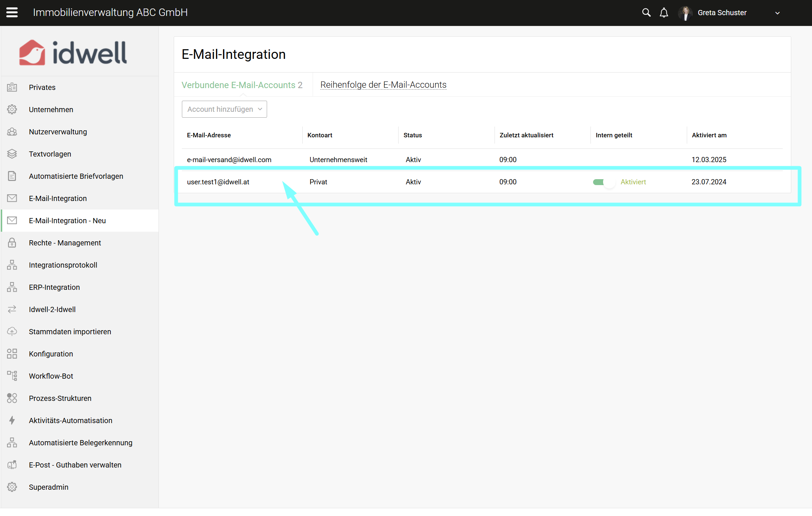Open Superadmin gear icon in sidebar
The image size is (812, 516).
12,487
